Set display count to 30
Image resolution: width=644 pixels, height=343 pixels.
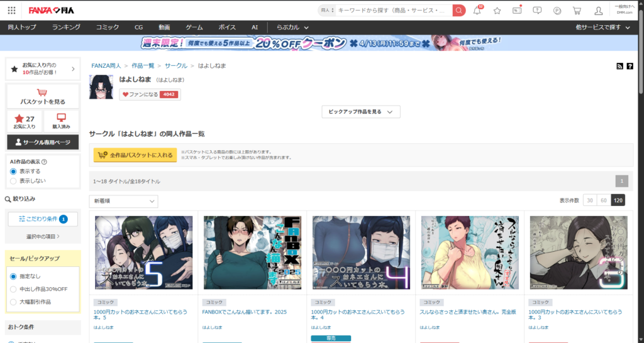(x=590, y=200)
